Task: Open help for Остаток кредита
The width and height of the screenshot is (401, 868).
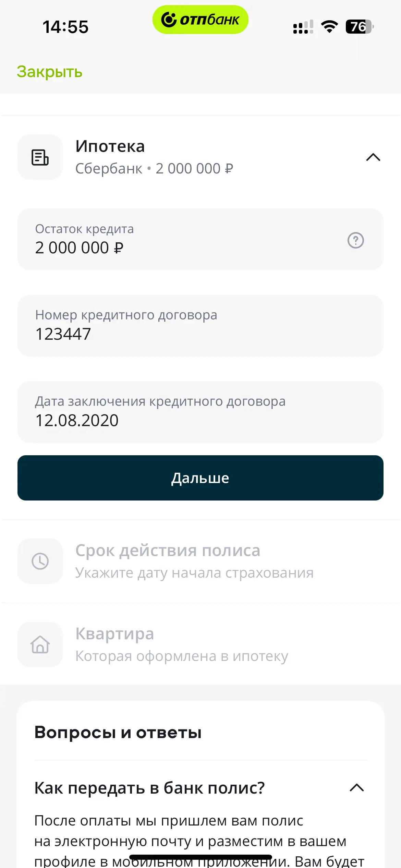Action: point(355,240)
